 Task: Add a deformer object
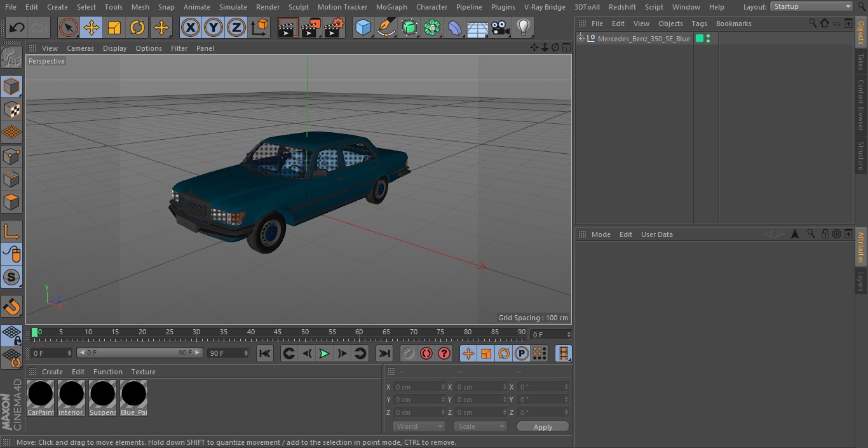point(455,28)
